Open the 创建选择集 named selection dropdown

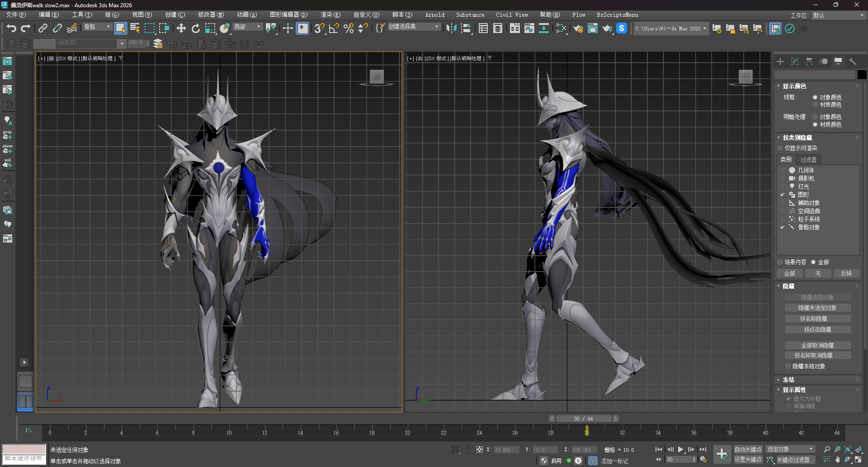pos(414,27)
